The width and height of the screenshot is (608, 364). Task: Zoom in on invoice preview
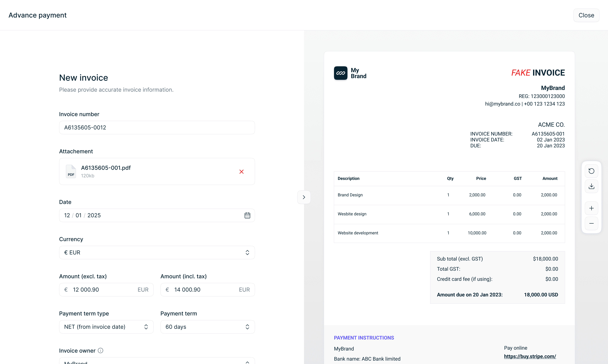[x=591, y=208]
